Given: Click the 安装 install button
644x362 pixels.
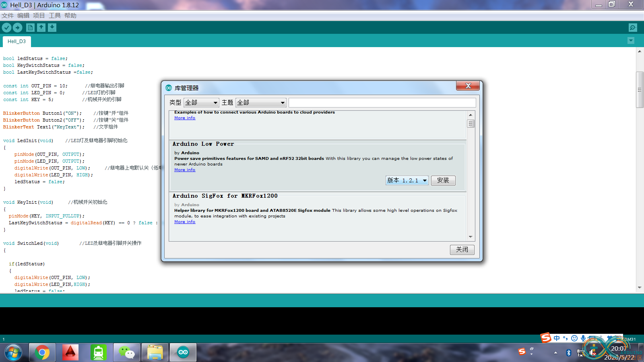Looking at the screenshot, I should coord(443,180).
